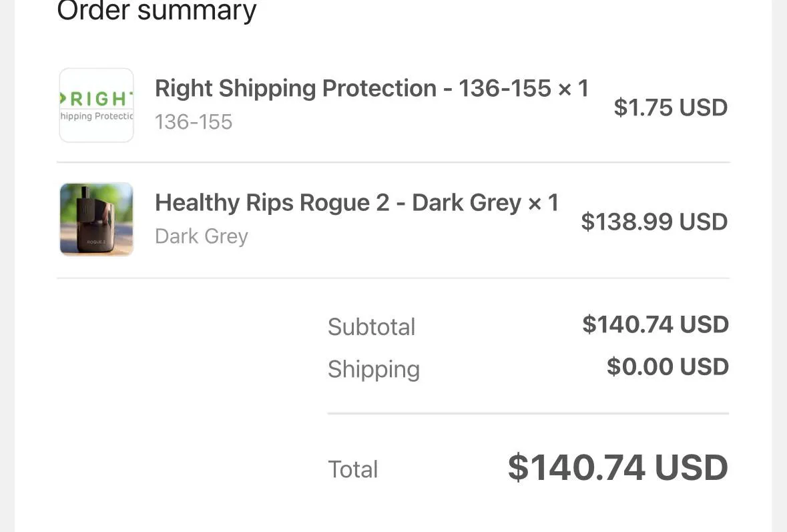Select the Subtotal amount value
Screen dimensions: 787x532
(655, 324)
